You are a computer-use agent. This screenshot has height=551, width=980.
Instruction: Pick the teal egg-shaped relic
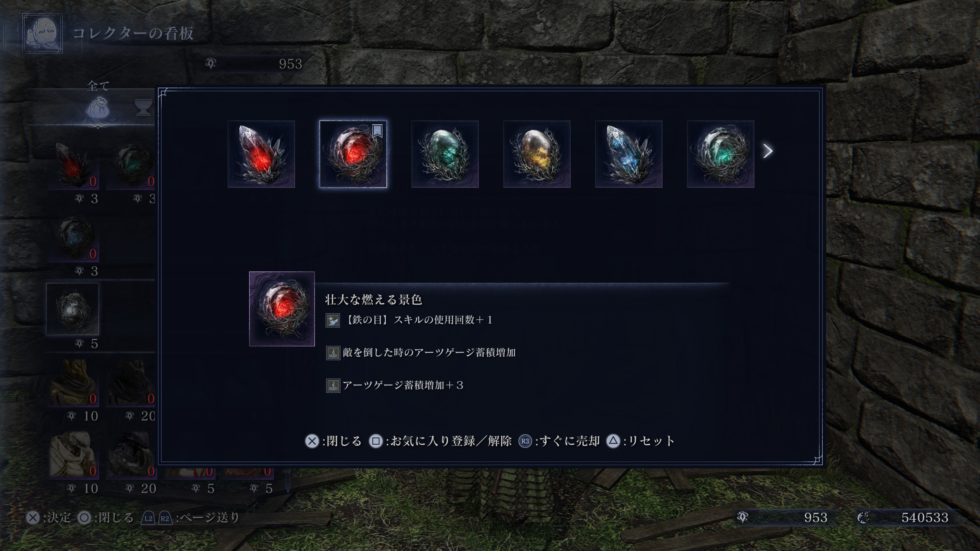445,154
